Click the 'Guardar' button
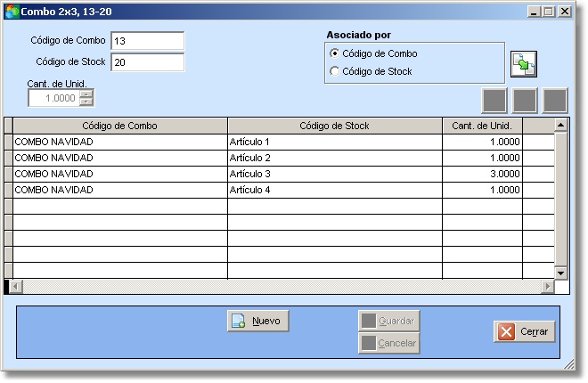Image resolution: width=588 pixels, height=383 pixels. tap(388, 321)
